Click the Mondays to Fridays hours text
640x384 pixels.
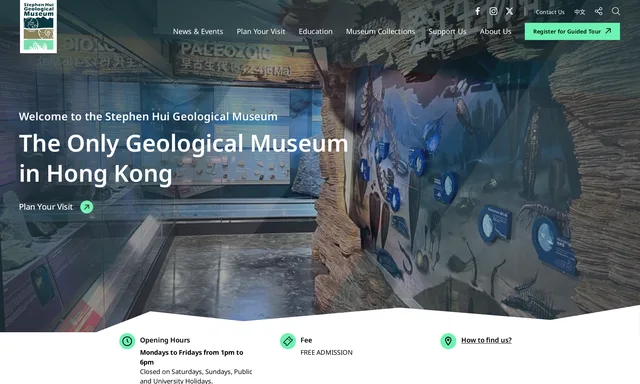(x=191, y=357)
